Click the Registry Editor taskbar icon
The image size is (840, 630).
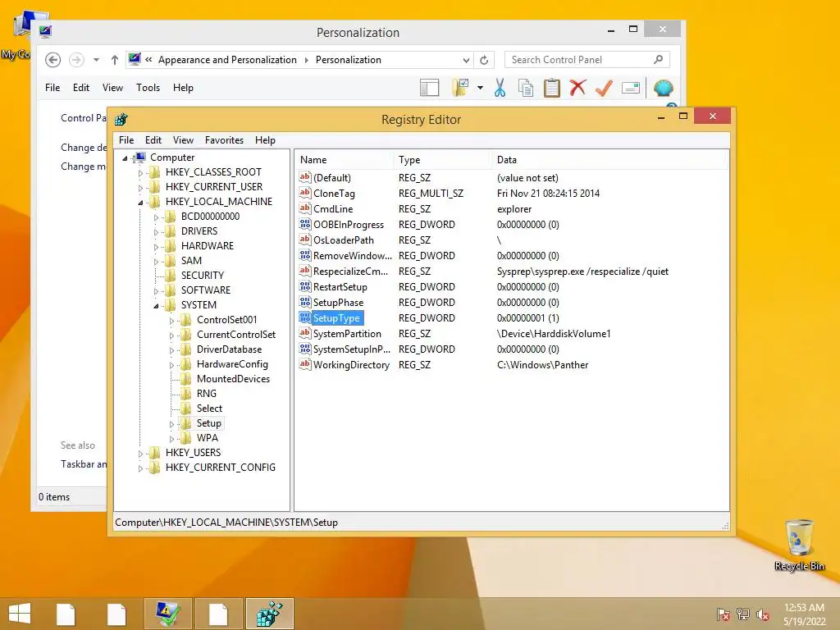coord(269,614)
